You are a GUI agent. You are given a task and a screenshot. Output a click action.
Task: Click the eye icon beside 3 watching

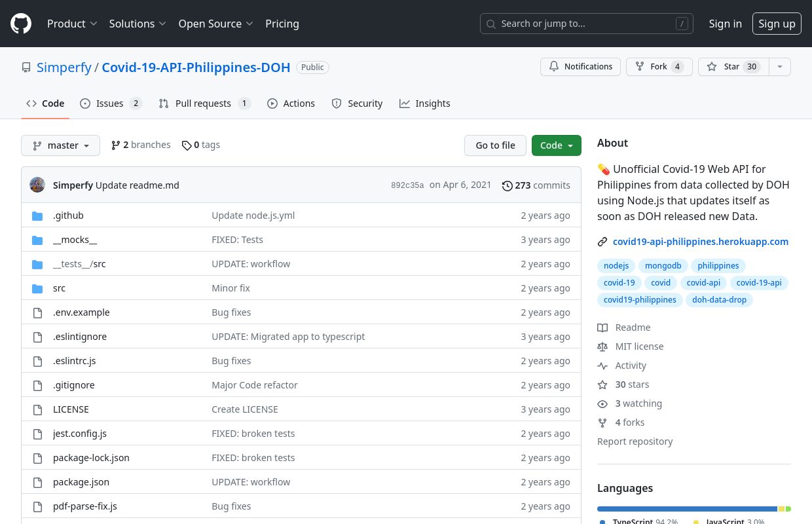pos(602,403)
